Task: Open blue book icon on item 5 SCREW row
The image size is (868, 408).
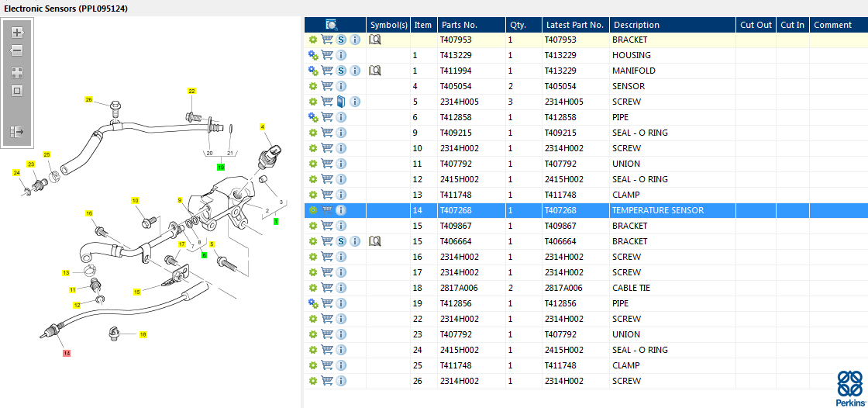Action: click(x=341, y=102)
